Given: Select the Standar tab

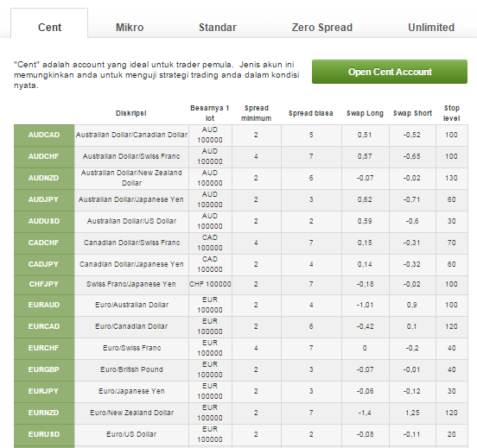Looking at the screenshot, I should pos(218,28).
